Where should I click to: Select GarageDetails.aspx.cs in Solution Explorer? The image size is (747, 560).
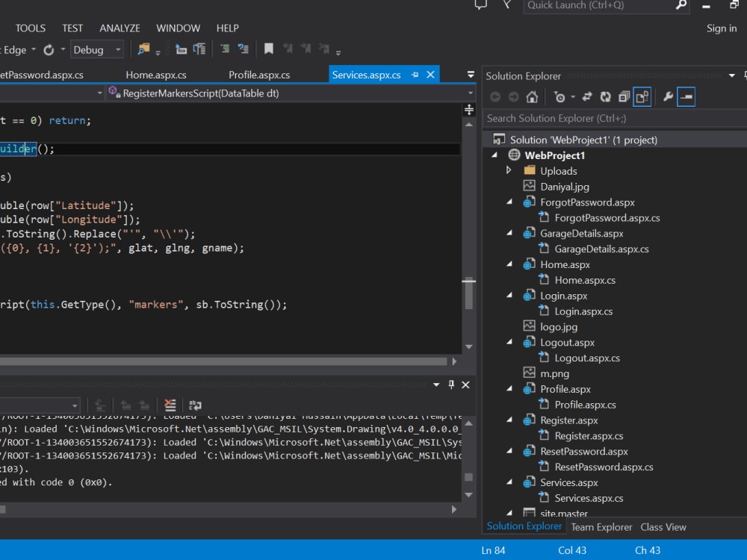click(x=601, y=249)
